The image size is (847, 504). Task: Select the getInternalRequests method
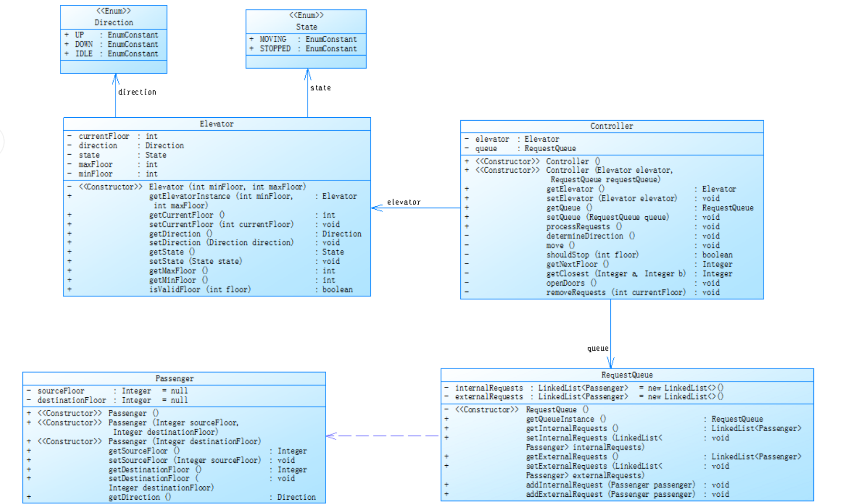pos(623,428)
